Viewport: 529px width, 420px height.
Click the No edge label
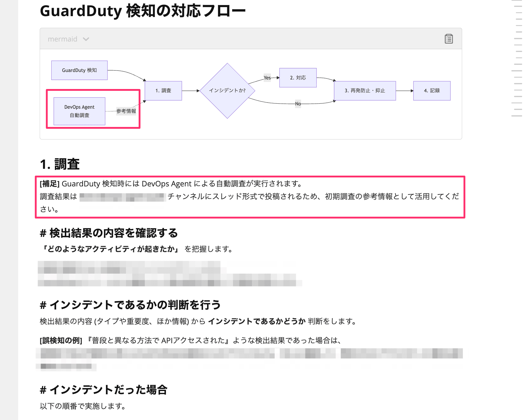click(298, 104)
